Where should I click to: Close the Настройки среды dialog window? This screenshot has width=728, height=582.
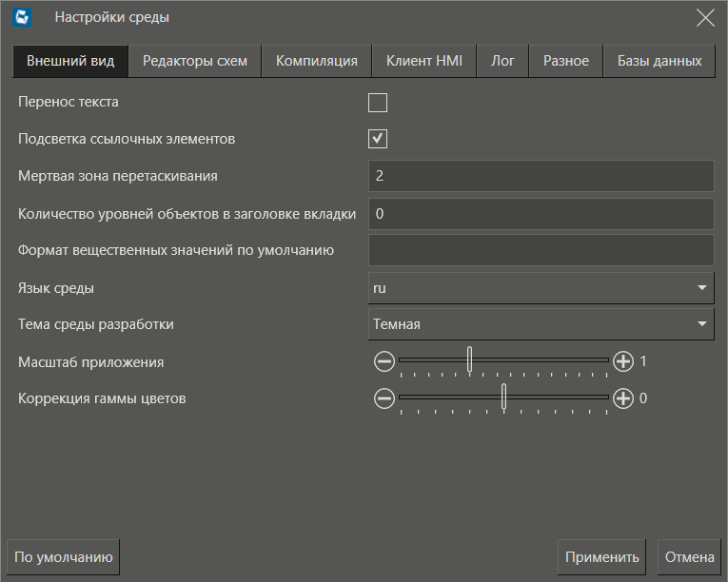(705, 17)
